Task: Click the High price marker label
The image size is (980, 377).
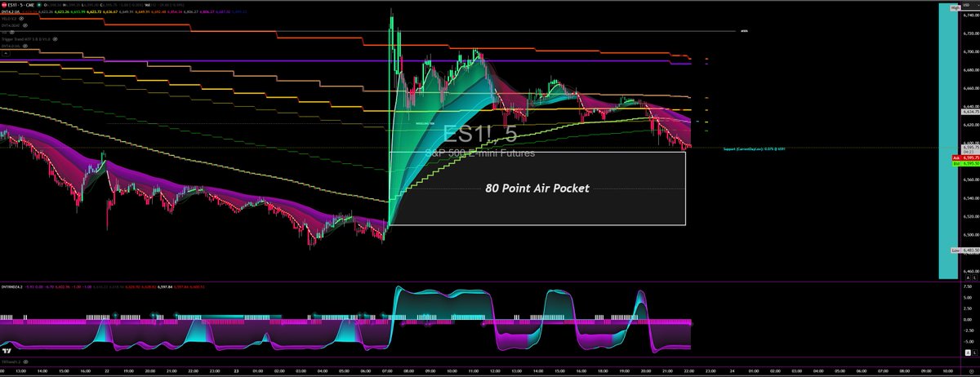Action: (x=955, y=8)
